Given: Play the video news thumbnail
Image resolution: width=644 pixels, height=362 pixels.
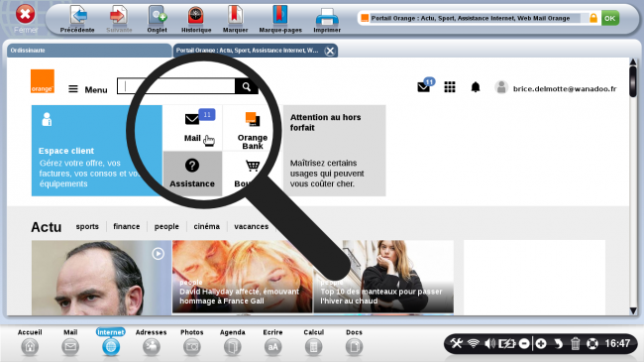Looking at the screenshot, I should pyautogui.click(x=159, y=254).
